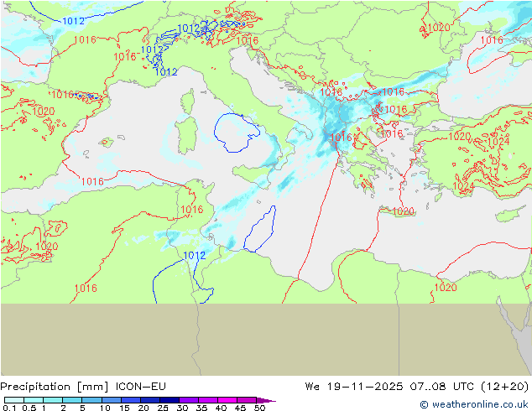Click the legend swatch between 2 and 5
The width and height of the screenshot is (532, 411).
72,400
